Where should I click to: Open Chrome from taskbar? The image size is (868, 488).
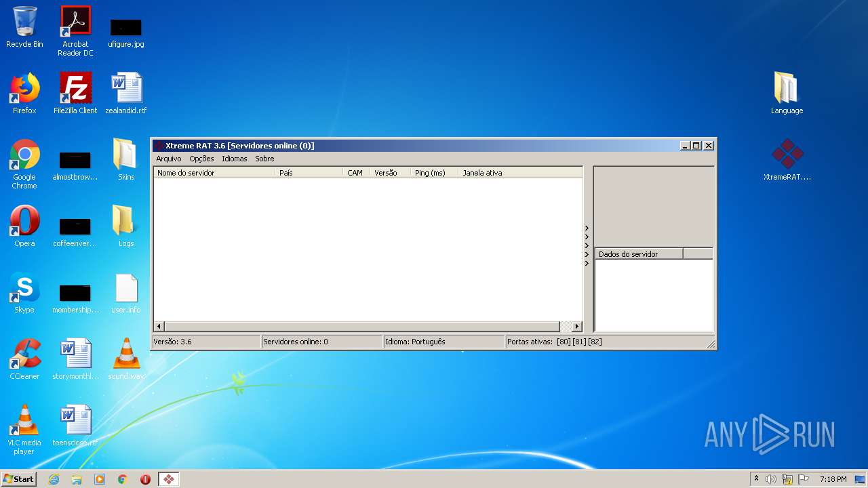pyautogui.click(x=123, y=479)
